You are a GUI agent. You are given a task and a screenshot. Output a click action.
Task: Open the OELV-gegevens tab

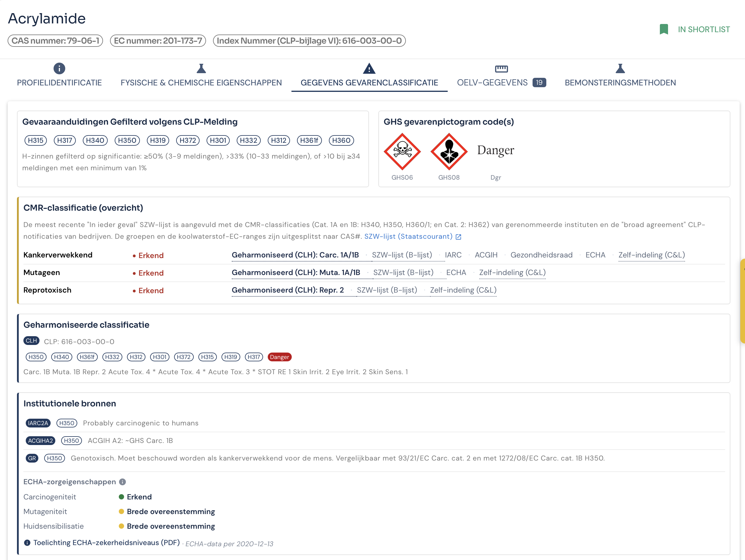pyautogui.click(x=492, y=83)
